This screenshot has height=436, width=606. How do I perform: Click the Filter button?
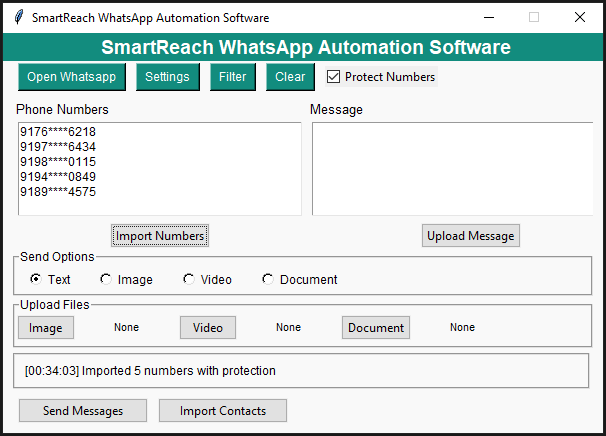click(233, 77)
